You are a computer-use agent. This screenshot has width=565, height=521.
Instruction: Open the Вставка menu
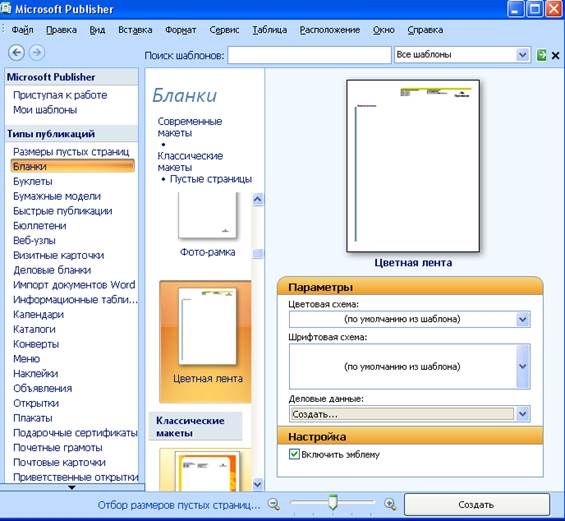(135, 30)
